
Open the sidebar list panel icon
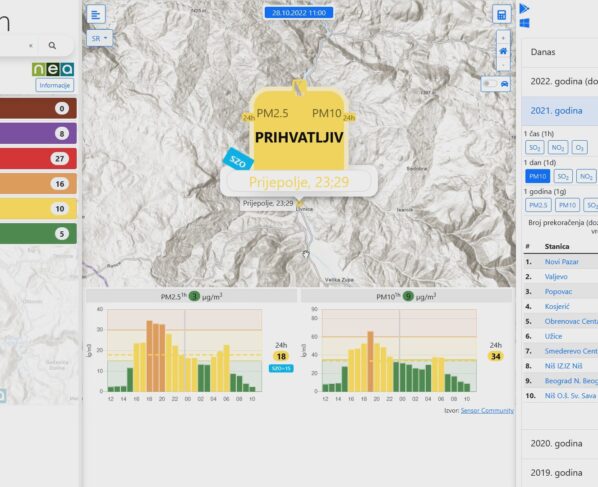point(96,14)
